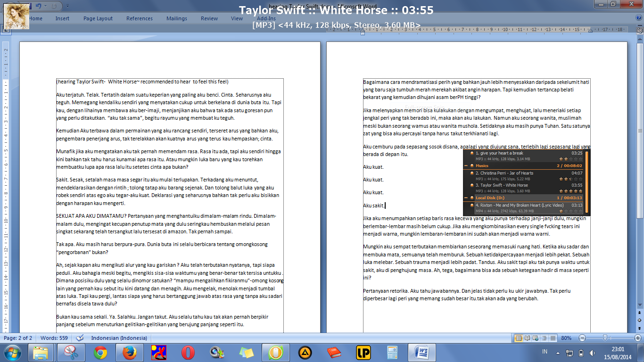Open Customize Quick Access Toolbar dropdown
The height and width of the screenshot is (362, 644).
pyautogui.click(x=67, y=6)
